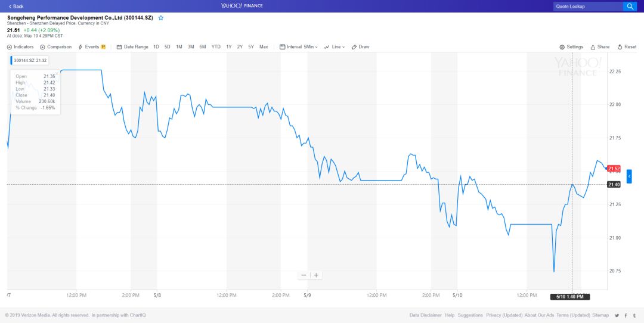Add stock to watchlist with star icon
644x323 pixels.
tap(161, 18)
